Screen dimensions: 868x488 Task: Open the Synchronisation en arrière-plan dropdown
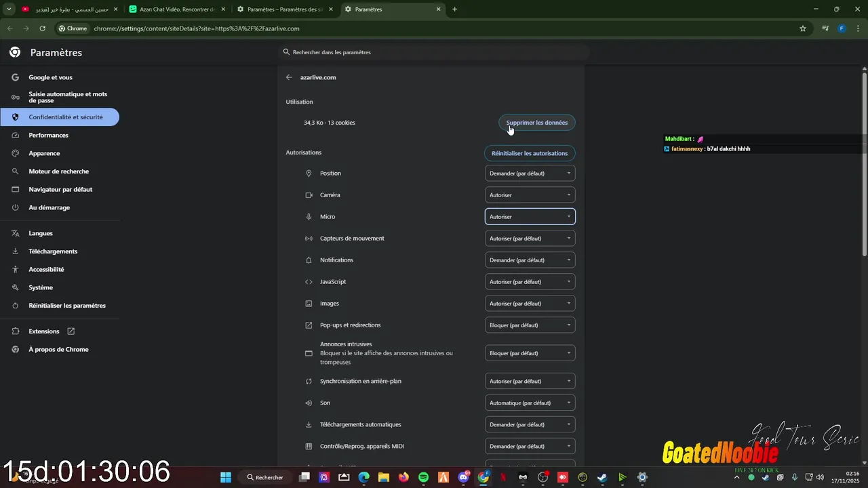tap(530, 381)
